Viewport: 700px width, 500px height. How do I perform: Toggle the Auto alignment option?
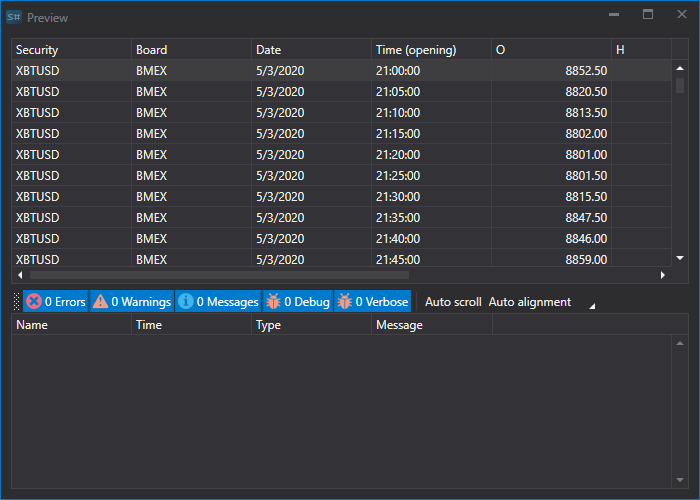[529, 302]
